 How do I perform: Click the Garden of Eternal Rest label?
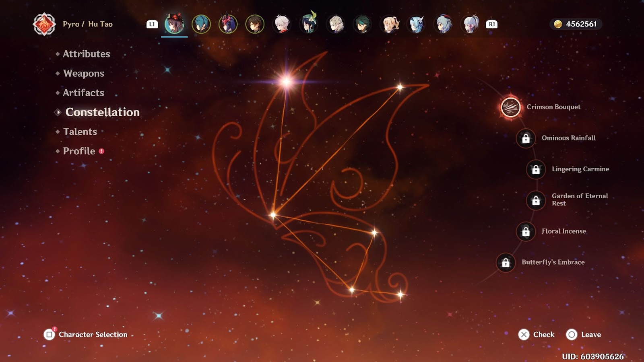pyautogui.click(x=580, y=200)
